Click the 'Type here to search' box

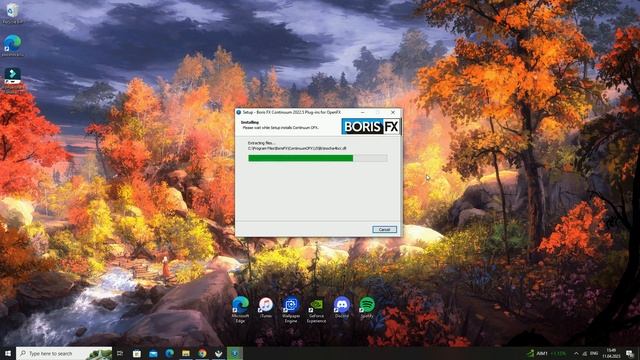(64, 353)
